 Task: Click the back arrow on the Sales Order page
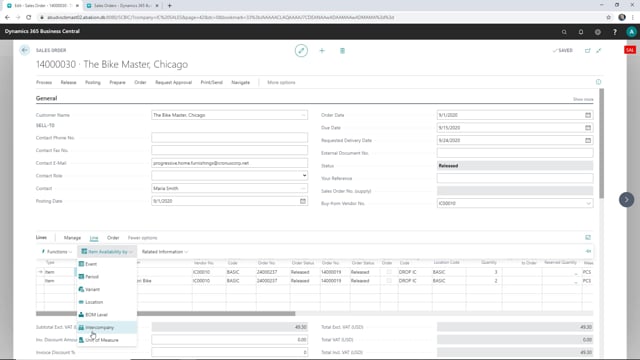pos(24,50)
